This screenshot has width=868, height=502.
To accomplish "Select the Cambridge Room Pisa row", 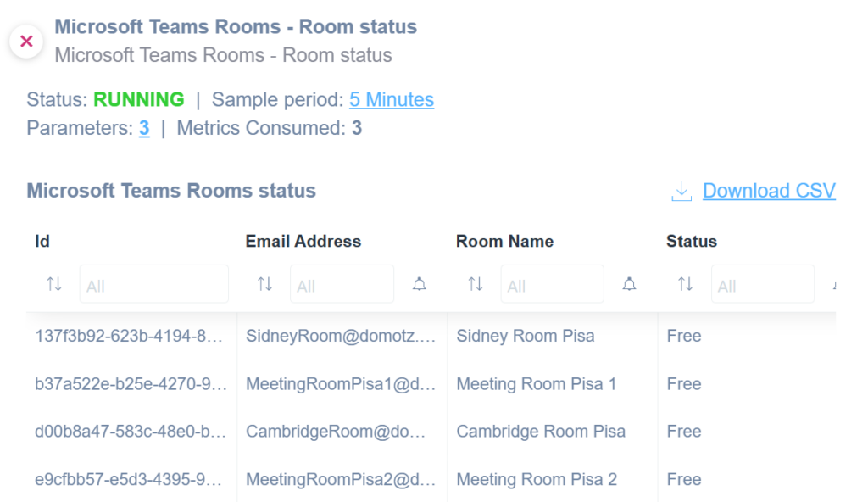I will point(431,432).
